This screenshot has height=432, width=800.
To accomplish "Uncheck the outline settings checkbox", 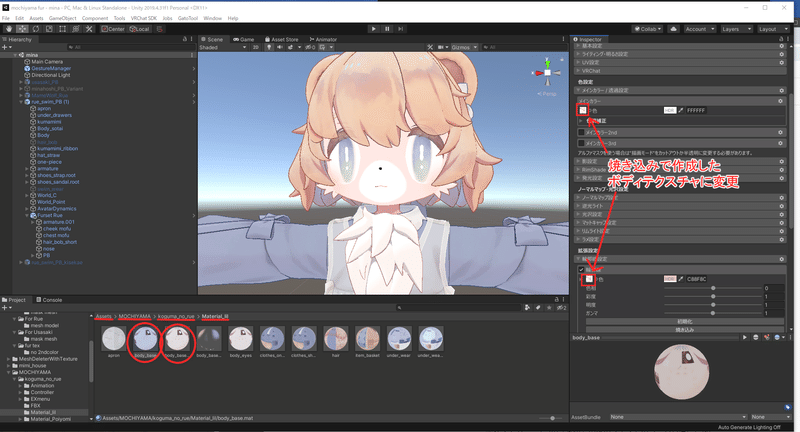I will pos(581,269).
